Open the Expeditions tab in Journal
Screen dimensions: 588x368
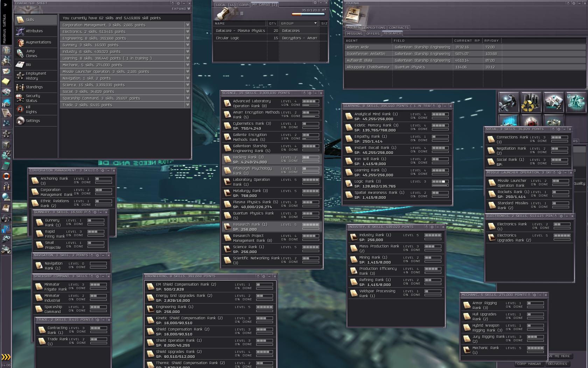click(374, 28)
